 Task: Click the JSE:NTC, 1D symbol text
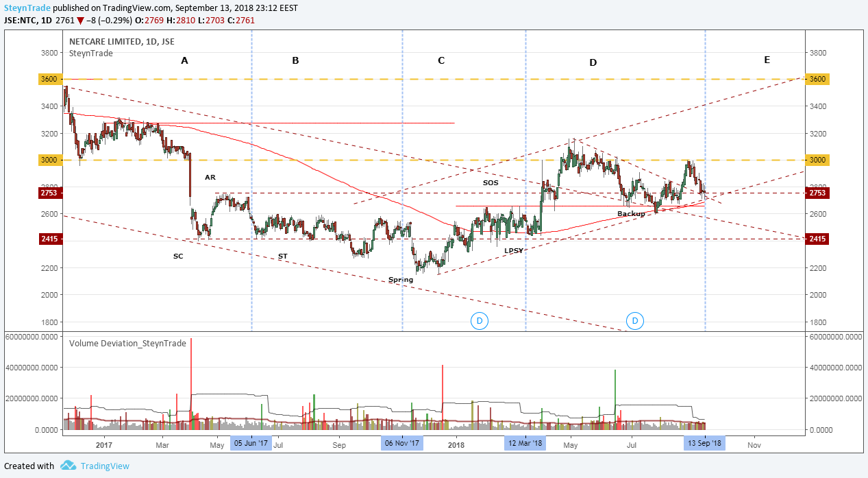tap(28, 21)
